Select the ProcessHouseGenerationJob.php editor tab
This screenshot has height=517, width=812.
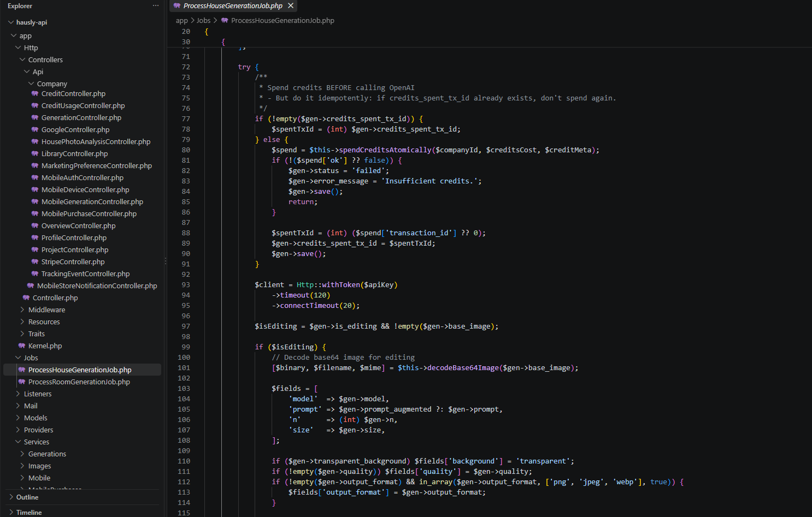point(233,5)
